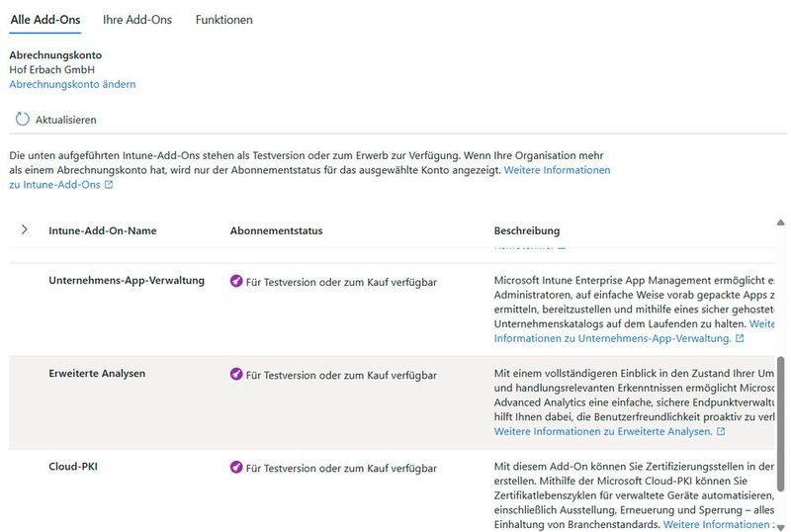This screenshot has width=791, height=532.
Task: Click the Aktualisieren refresh icon
Action: [x=22, y=119]
